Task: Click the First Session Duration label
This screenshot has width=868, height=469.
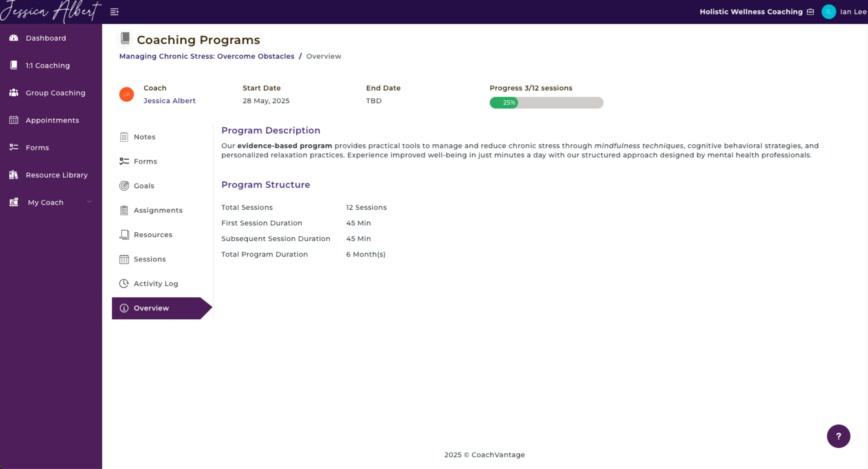Action: coord(261,223)
